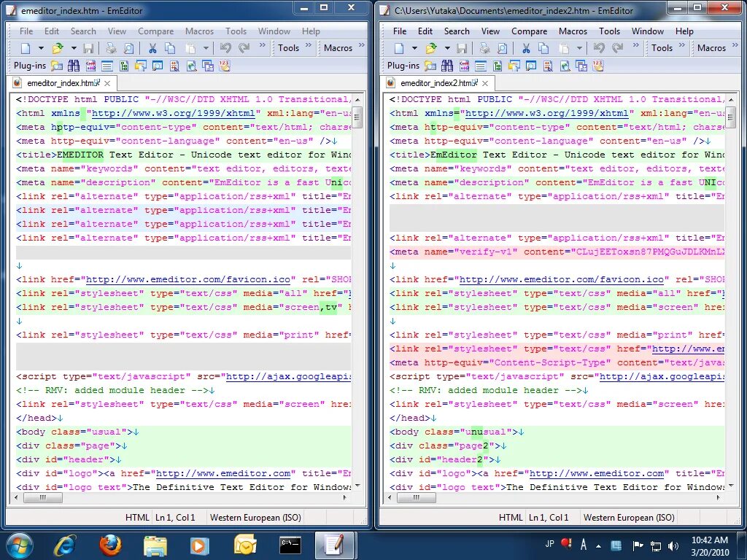Screen dimensions: 747x560
Task: Click Print Preview icon in right window
Action: [x=502, y=47]
